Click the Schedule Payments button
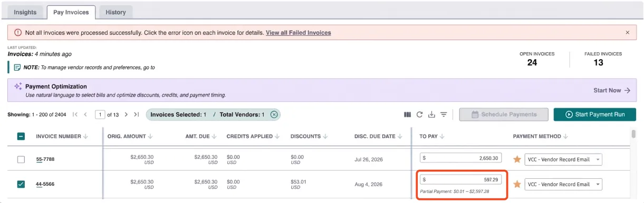Image resolution: width=644 pixels, height=203 pixels. [504, 114]
